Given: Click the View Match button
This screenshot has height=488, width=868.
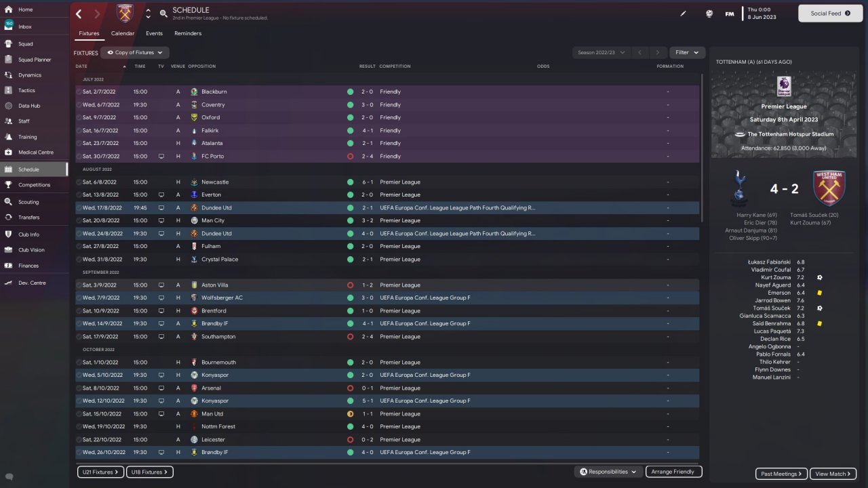Looking at the screenshot, I should 833,474.
